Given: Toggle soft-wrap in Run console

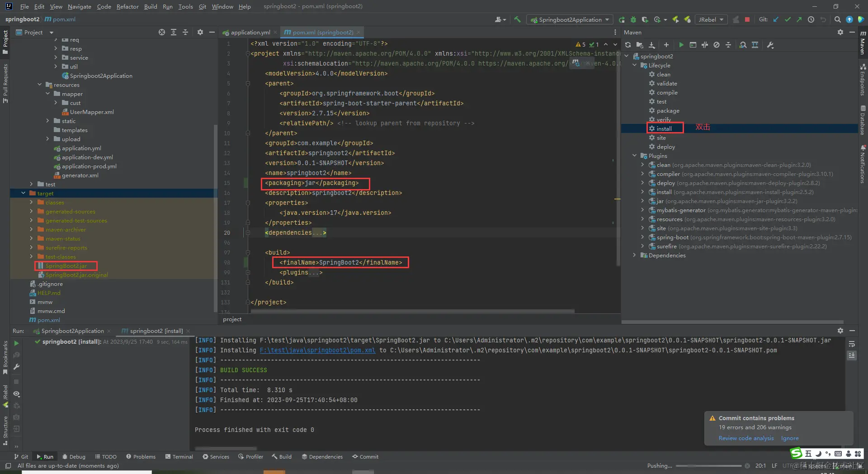Looking at the screenshot, I should pyautogui.click(x=852, y=344).
